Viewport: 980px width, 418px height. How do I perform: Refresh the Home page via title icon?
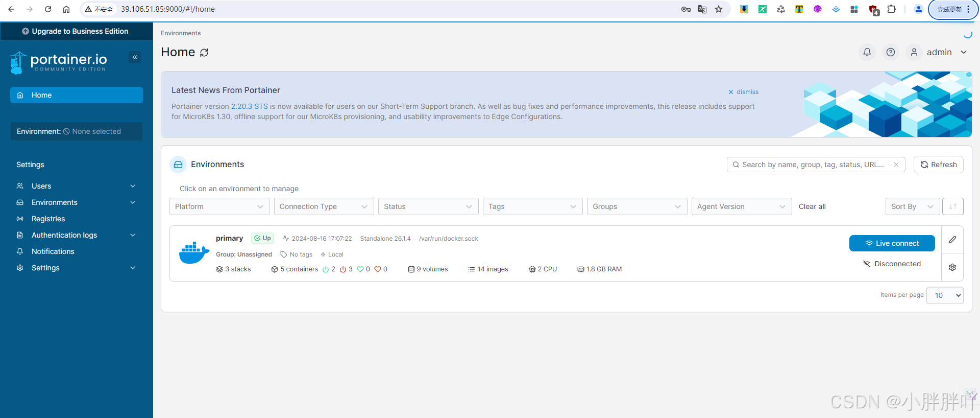click(x=204, y=53)
